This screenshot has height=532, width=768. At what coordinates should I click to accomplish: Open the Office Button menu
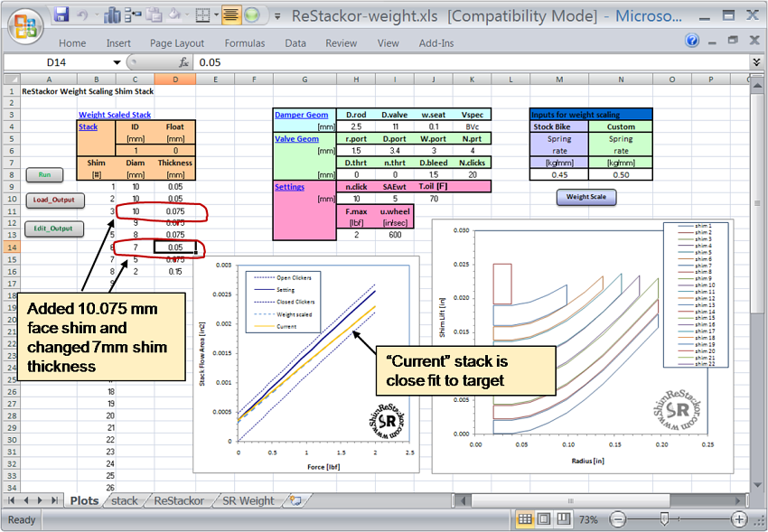coord(25,27)
